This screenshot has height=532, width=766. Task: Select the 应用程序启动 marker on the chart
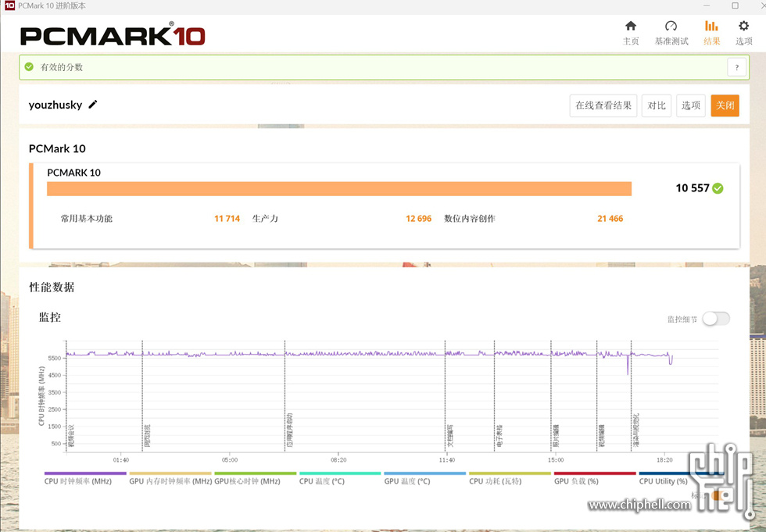tap(290, 430)
